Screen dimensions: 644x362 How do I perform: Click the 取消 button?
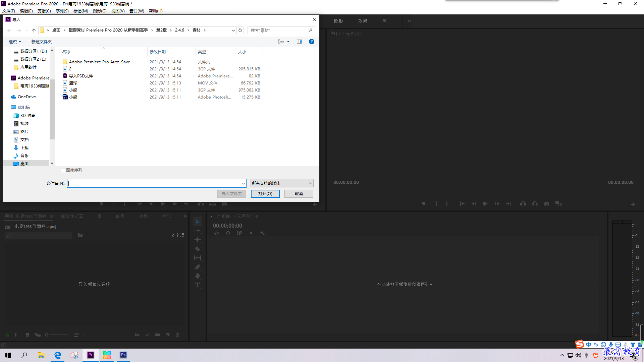click(x=299, y=194)
